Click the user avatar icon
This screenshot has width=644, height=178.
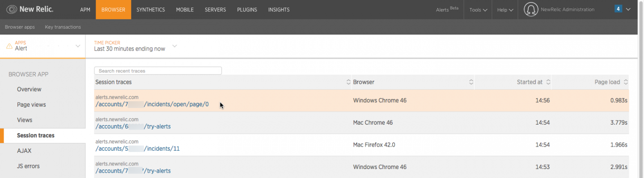[x=530, y=9]
